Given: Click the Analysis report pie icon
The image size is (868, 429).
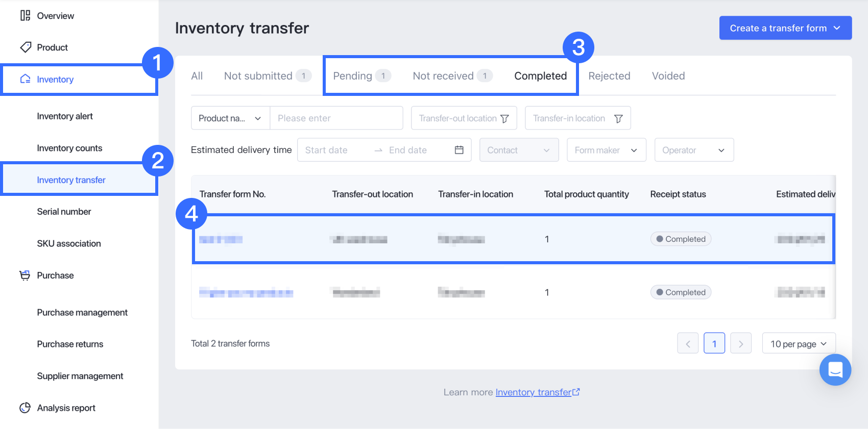Looking at the screenshot, I should (25, 408).
